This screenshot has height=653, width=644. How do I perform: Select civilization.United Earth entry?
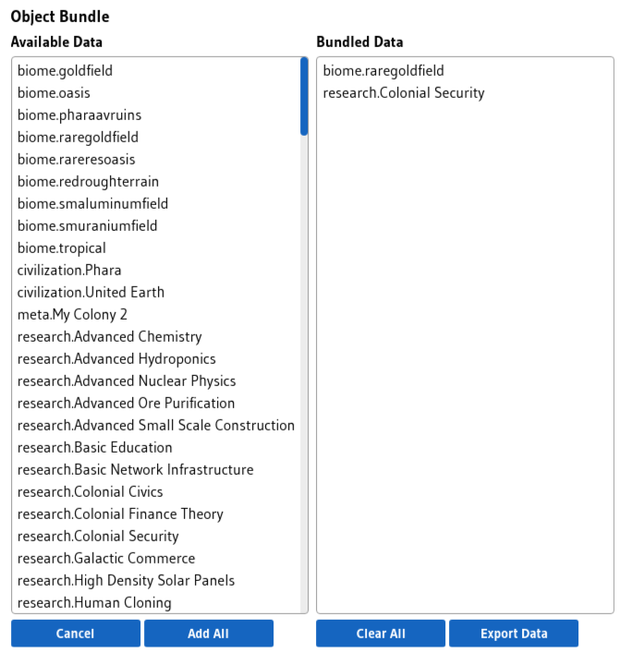point(156,293)
